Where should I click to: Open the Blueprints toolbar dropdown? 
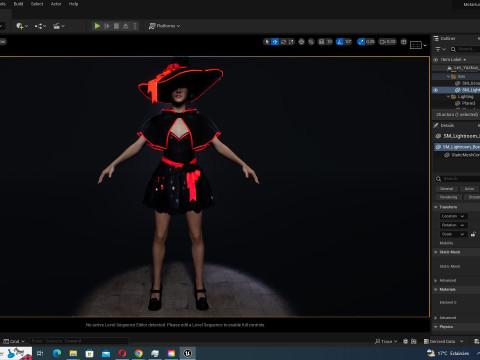click(40, 26)
